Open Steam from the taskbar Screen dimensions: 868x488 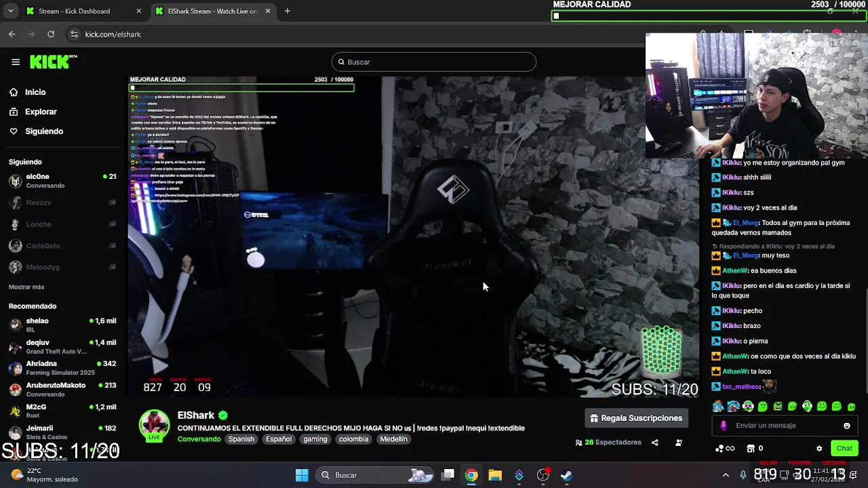(566, 475)
